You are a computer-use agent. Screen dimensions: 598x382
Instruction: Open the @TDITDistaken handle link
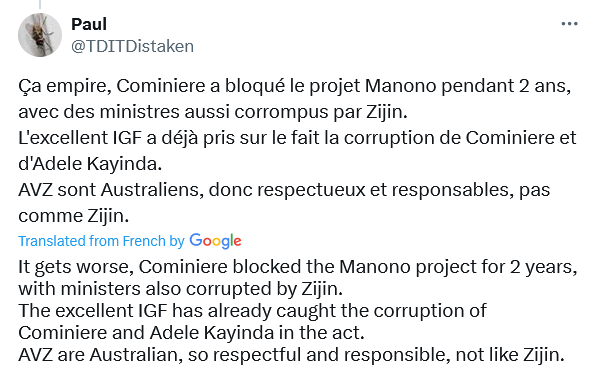click(132, 46)
